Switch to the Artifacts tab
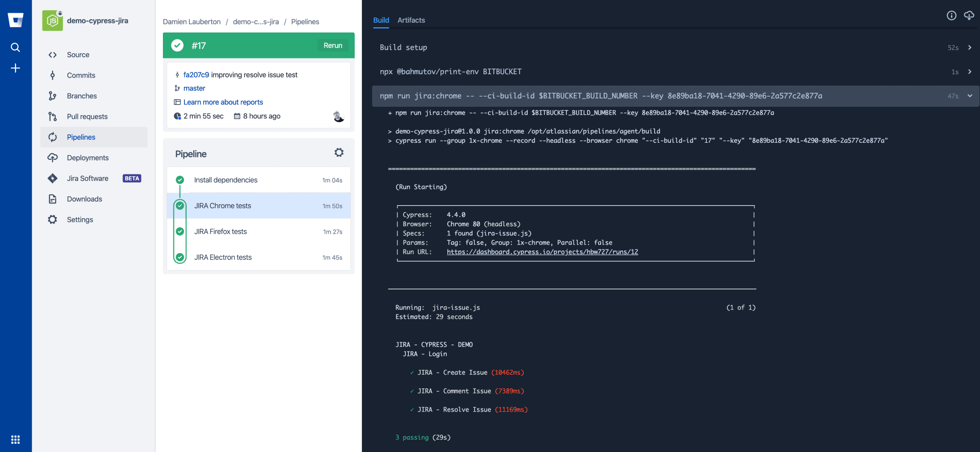Image resolution: width=980 pixels, height=452 pixels. click(411, 20)
